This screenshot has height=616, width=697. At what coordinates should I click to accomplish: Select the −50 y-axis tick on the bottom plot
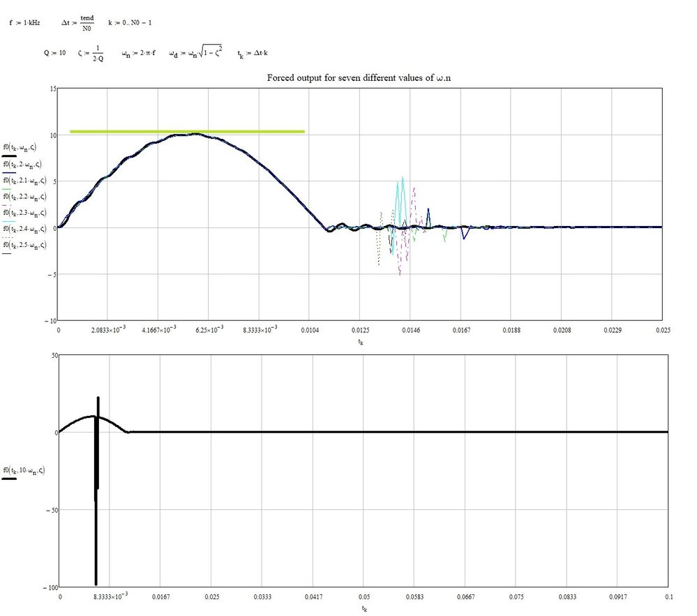point(52,510)
